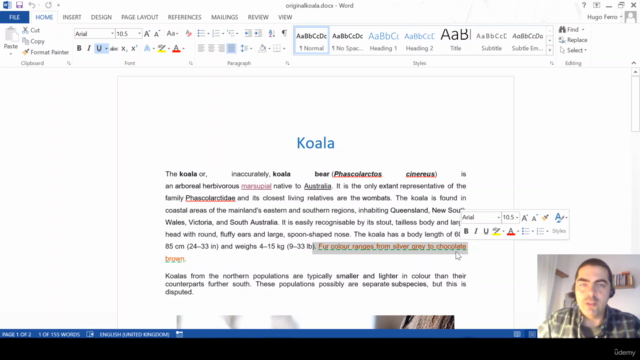Collapse the ribbon with the arrow
This screenshot has height=360, width=640.
click(x=633, y=63)
